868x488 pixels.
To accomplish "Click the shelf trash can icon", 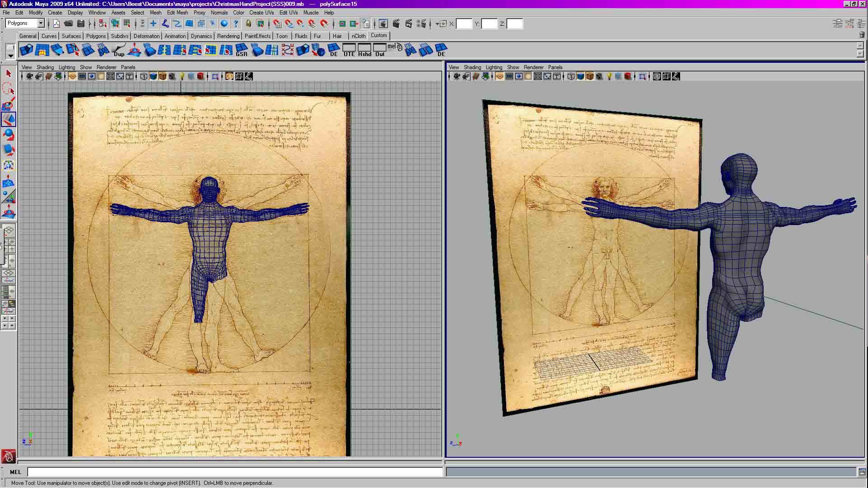I will click(x=862, y=35).
